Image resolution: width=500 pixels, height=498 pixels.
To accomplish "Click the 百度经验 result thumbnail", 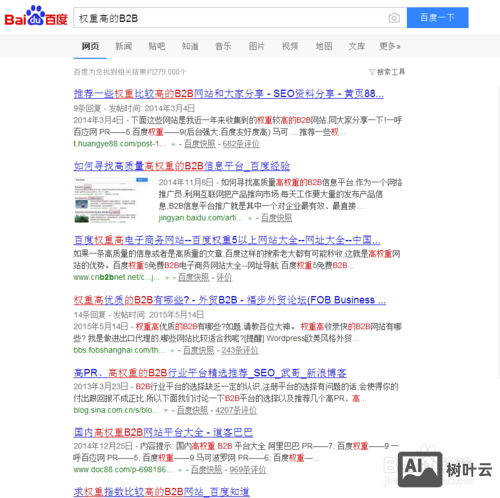I will 111,200.
